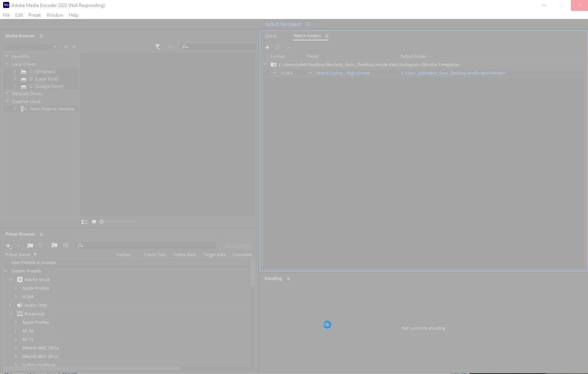The image size is (588, 374).
Task: Open the Default Workspace menu icon
Action: [309, 24]
